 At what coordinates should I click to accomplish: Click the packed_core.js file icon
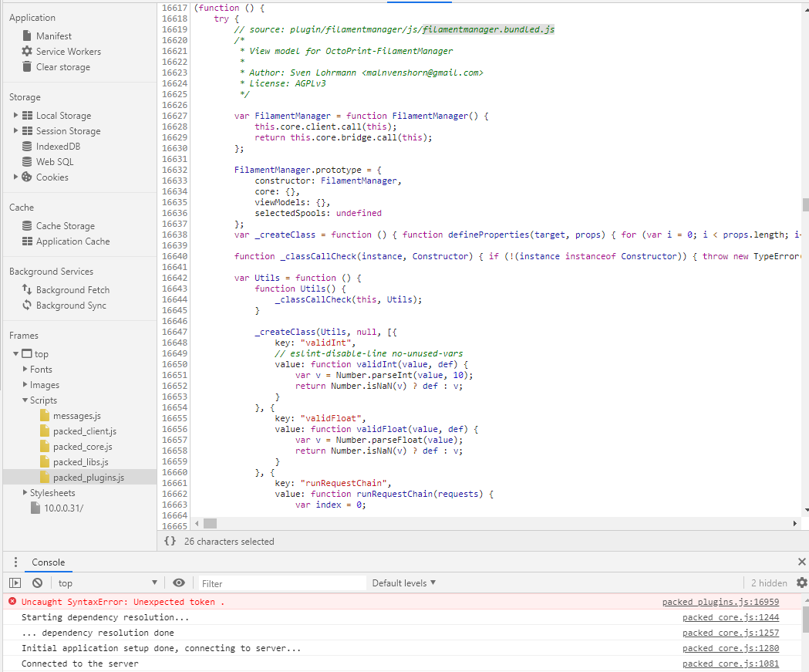pos(45,447)
